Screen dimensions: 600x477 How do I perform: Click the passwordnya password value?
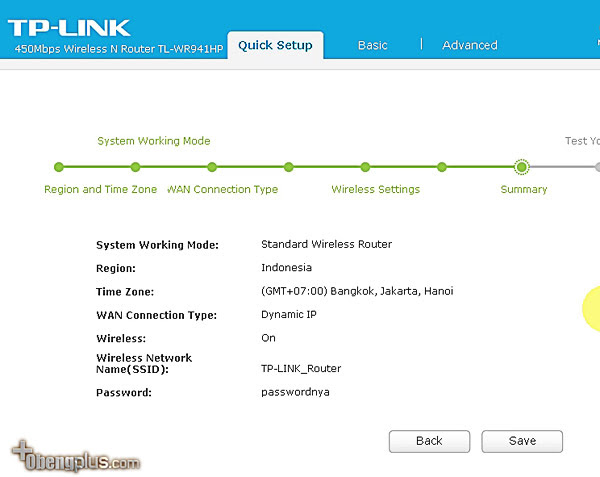pyautogui.click(x=295, y=392)
